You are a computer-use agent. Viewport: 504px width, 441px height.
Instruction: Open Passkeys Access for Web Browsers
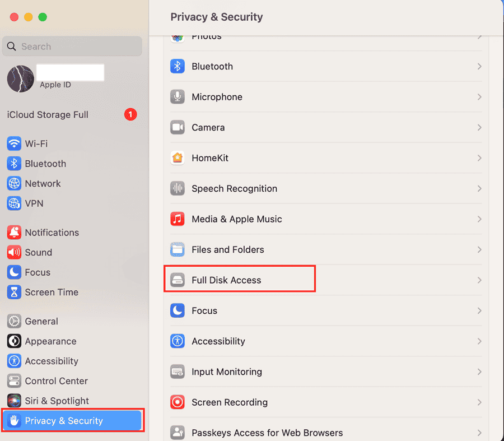(x=267, y=433)
